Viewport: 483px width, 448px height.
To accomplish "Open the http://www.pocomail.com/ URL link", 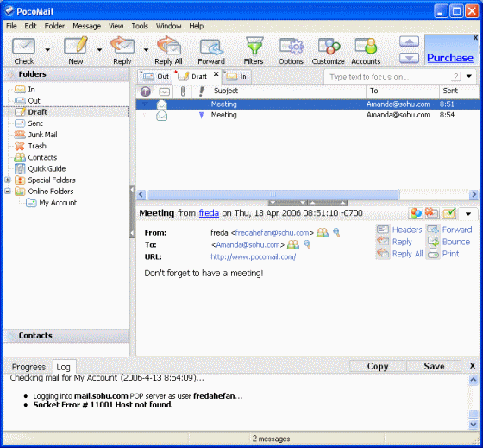I will coord(254,257).
